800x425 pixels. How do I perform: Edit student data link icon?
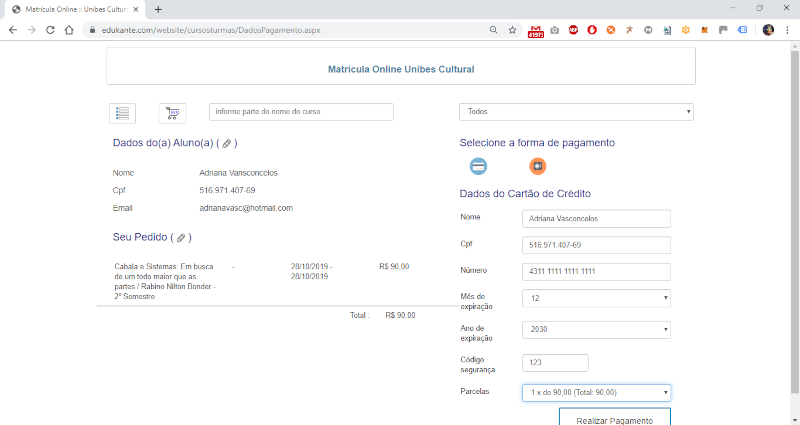pyautogui.click(x=227, y=144)
